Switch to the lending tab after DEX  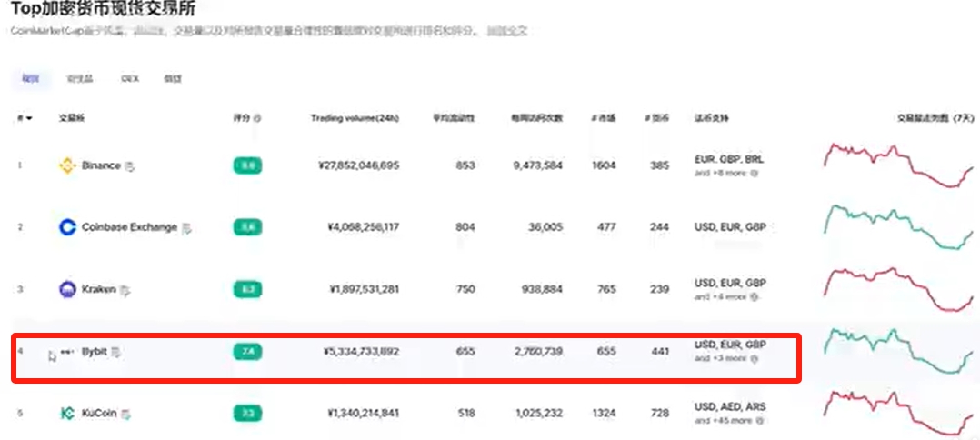[173, 79]
